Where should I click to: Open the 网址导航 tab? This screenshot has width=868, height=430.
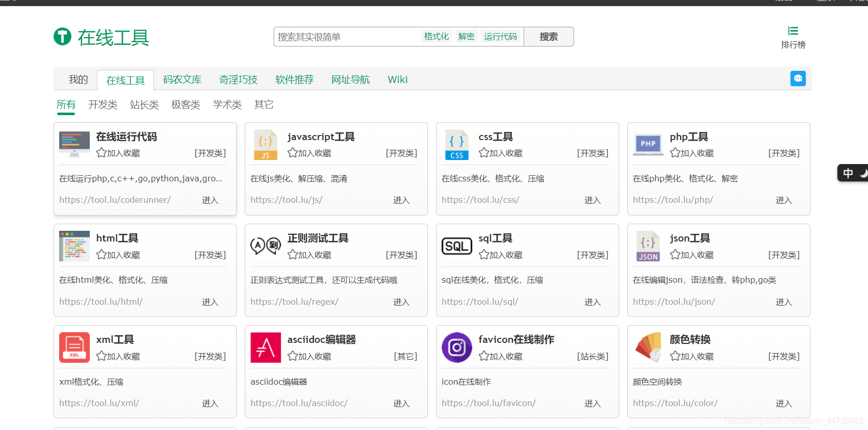pos(350,79)
